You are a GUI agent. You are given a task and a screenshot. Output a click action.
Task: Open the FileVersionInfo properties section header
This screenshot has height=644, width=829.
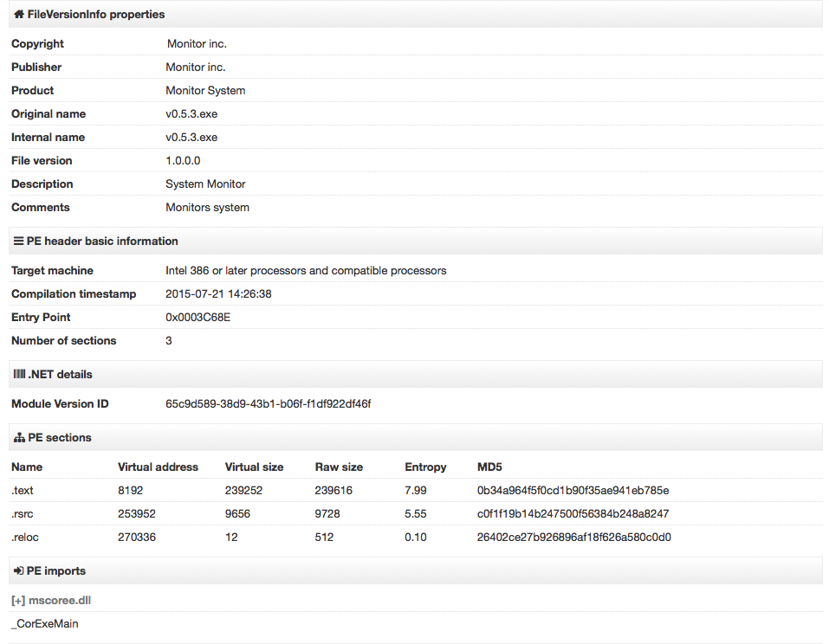click(416, 14)
